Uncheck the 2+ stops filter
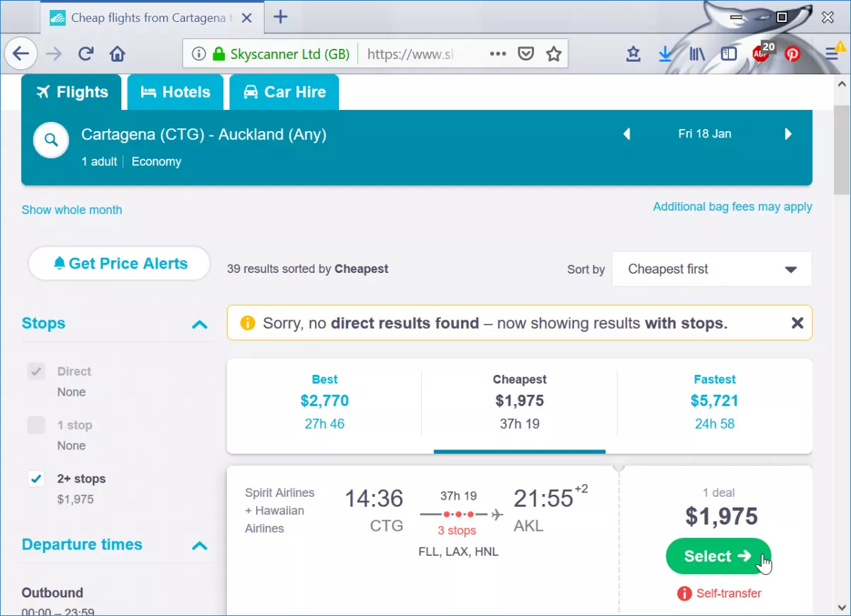 click(x=36, y=479)
